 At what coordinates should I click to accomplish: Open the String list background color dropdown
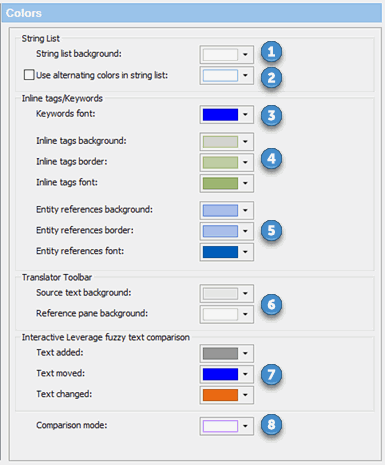click(x=245, y=54)
